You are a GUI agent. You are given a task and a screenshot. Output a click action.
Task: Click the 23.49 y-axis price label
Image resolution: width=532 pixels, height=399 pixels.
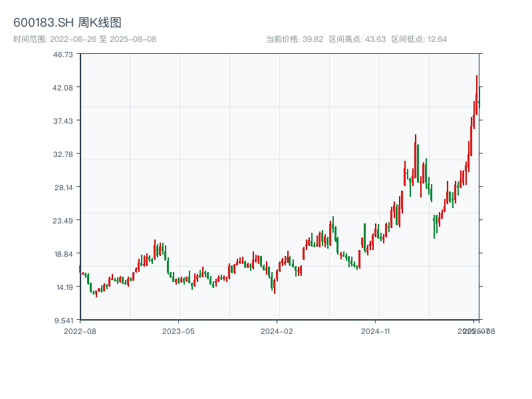(63, 220)
